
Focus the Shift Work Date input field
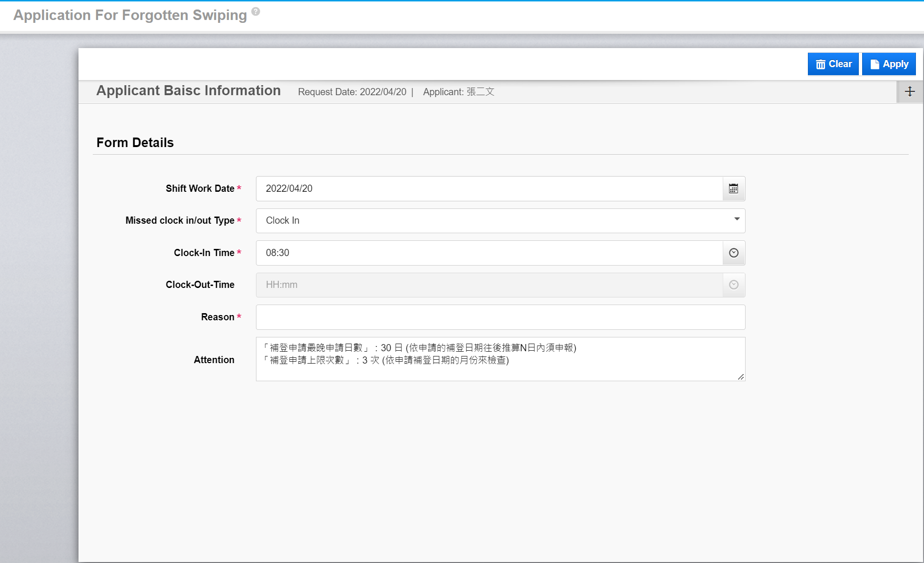coord(489,189)
